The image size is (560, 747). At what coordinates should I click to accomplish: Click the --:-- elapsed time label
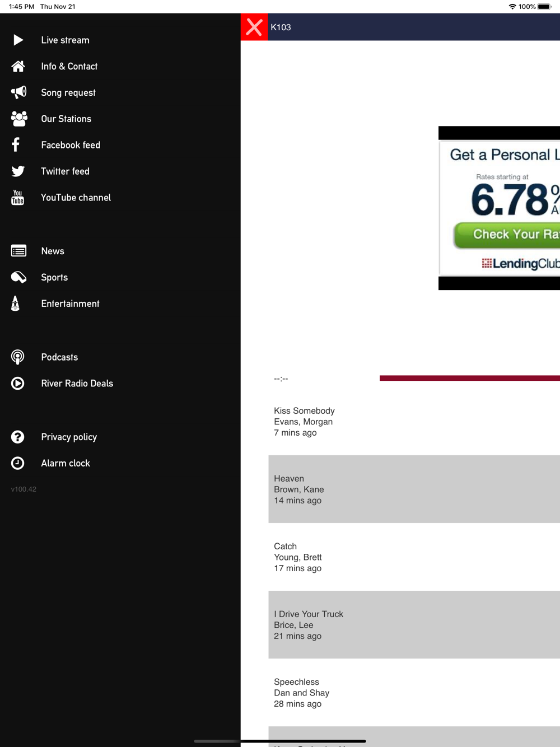pyautogui.click(x=281, y=379)
